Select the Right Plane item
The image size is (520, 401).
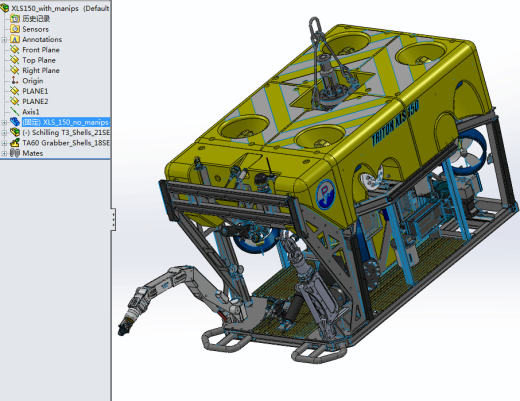point(41,70)
